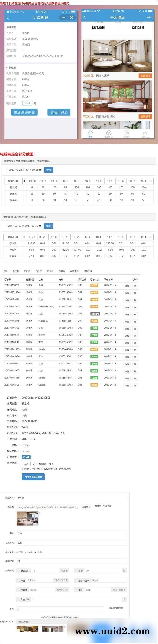Select the 无早 breakfast option
158x644 pixels.
click(17, 552)
